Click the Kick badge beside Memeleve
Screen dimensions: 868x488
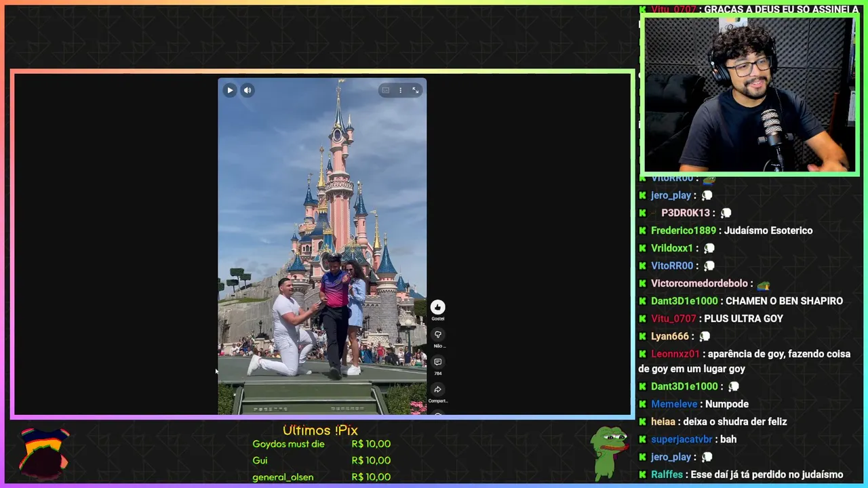[x=642, y=404]
